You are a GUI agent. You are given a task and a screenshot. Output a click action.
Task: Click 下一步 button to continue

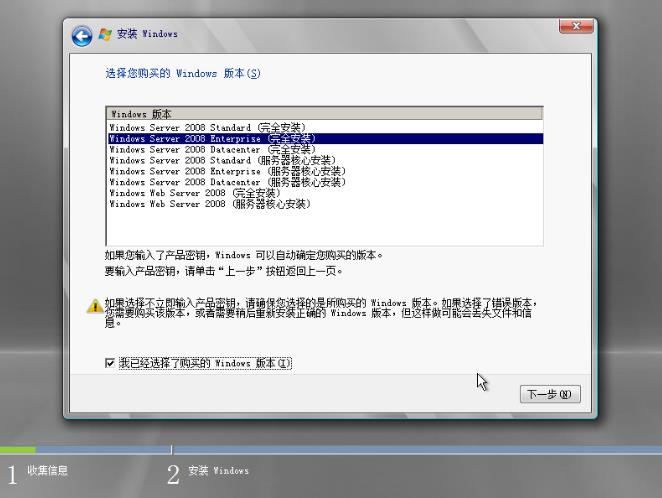[549, 394]
